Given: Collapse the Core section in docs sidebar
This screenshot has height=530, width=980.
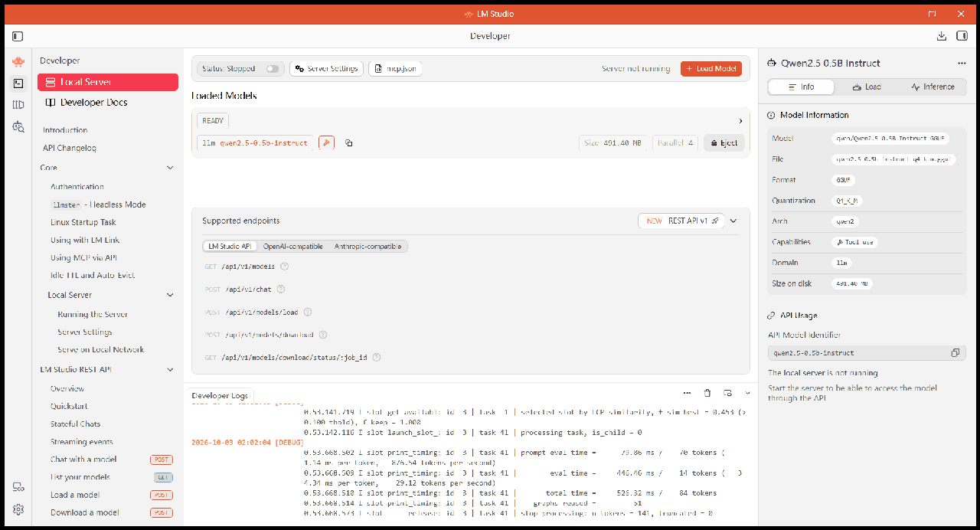Looking at the screenshot, I should pyautogui.click(x=170, y=168).
